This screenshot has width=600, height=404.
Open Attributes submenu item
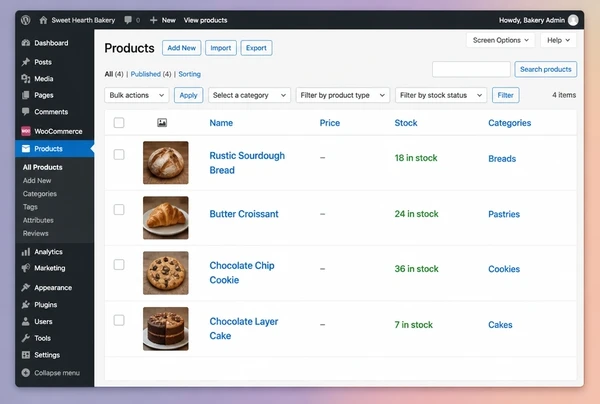coord(38,220)
